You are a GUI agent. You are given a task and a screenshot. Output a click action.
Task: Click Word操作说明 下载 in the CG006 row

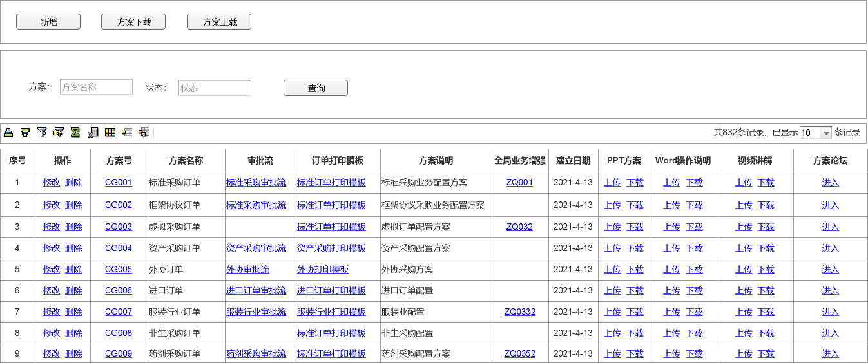click(x=694, y=291)
